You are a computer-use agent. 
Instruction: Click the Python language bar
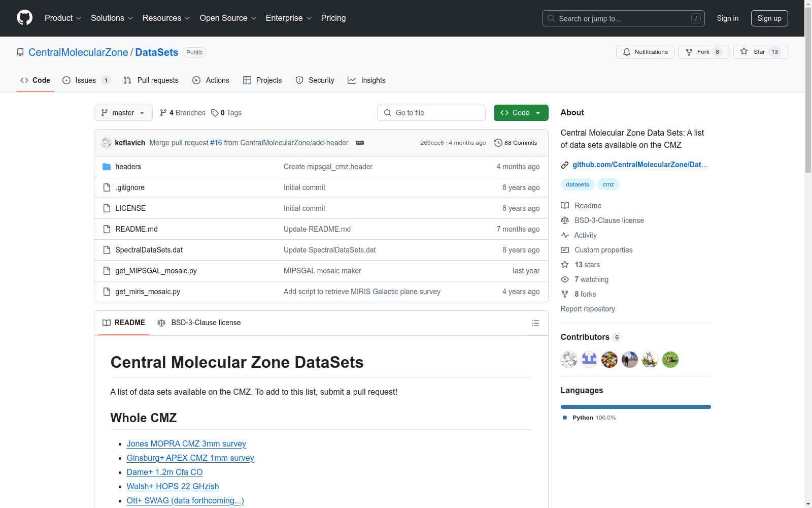(636, 407)
